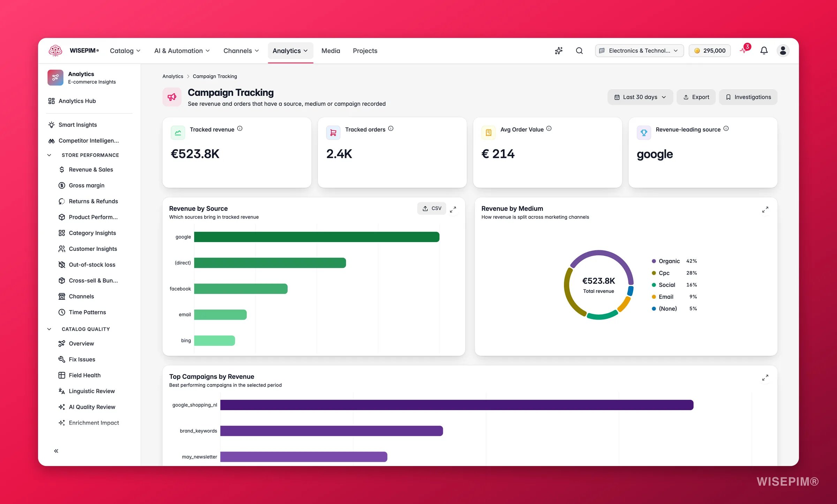The width and height of the screenshot is (837, 504).
Task: Open the activity pulse icon with badge 3
Action: 744,50
